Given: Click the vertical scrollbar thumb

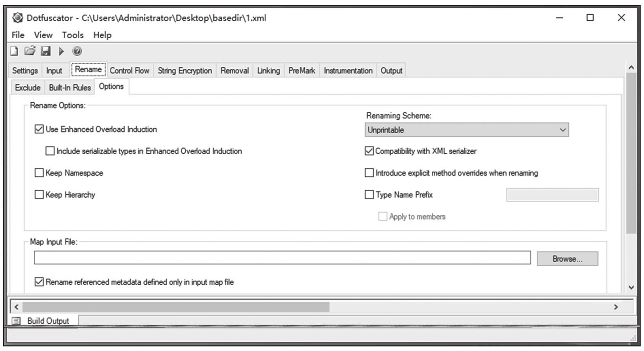Looking at the screenshot, I should (x=631, y=154).
